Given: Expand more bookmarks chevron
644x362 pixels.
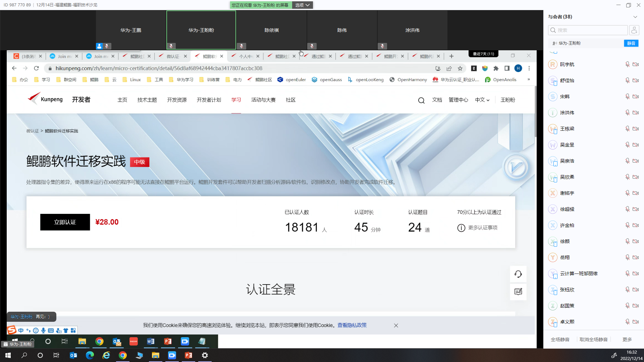Looking at the screenshot, I should [x=529, y=79].
